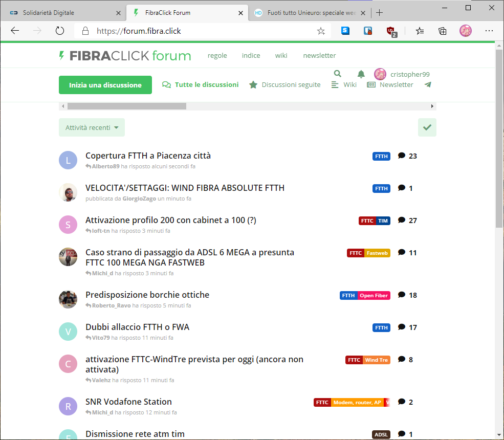Click Alberto89 username in first thread

[105, 166]
